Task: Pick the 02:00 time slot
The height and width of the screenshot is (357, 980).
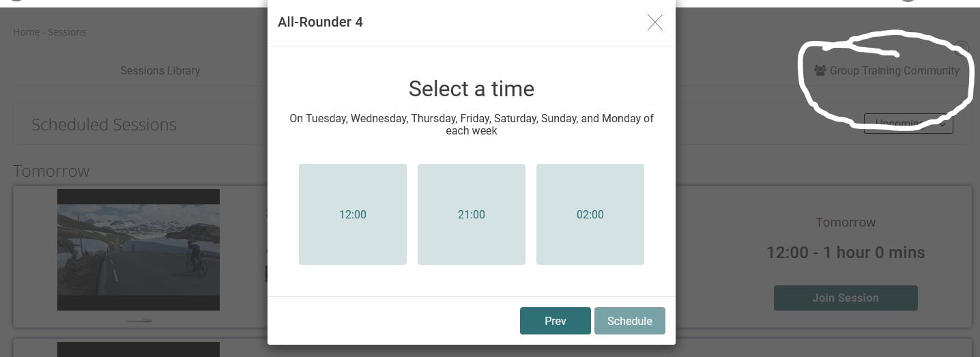Action: pos(590,214)
